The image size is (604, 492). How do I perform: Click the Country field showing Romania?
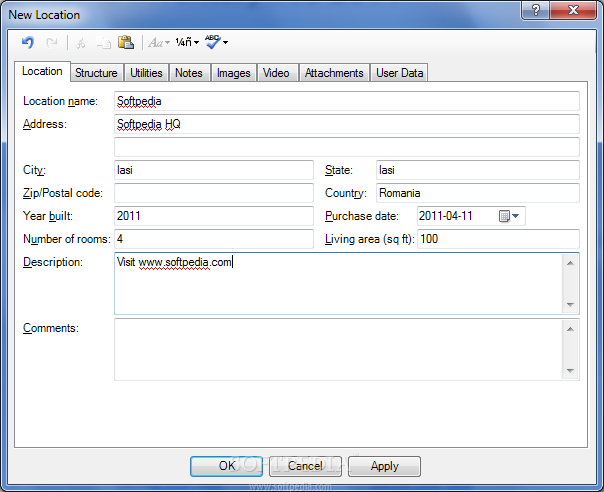pos(478,193)
